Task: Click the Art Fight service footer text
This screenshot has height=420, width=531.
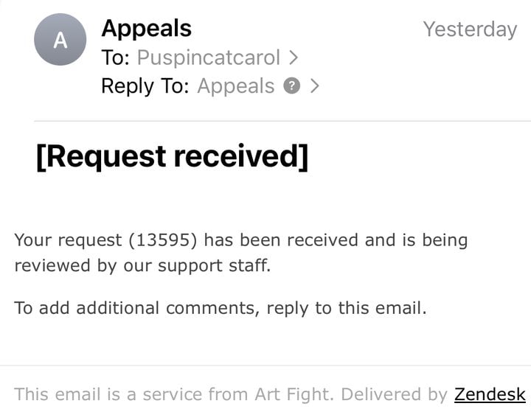Action: [174, 394]
